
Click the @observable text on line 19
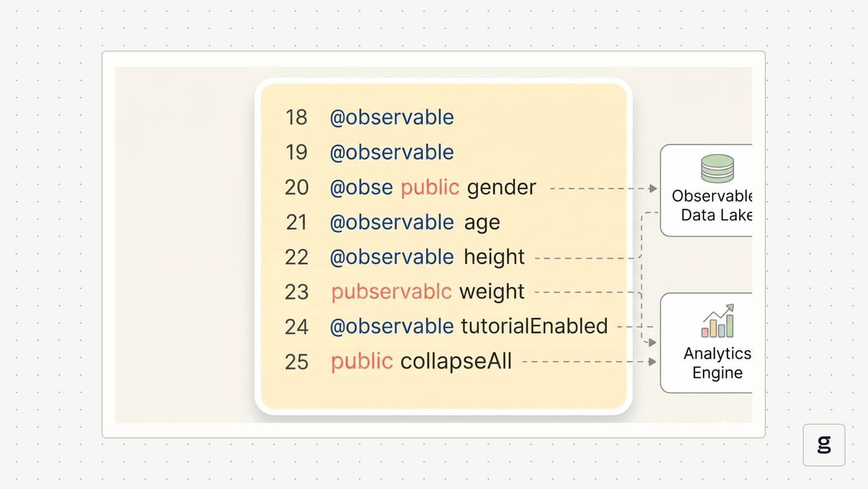click(391, 152)
